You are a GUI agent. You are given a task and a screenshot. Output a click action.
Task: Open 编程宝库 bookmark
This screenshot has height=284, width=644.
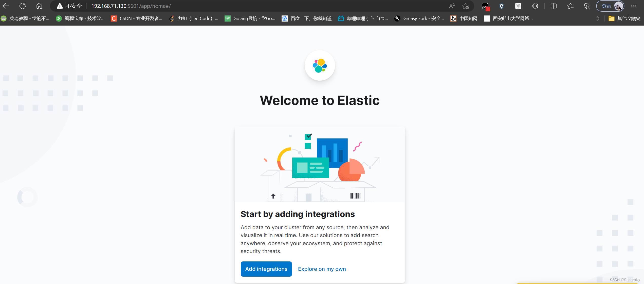point(80,18)
